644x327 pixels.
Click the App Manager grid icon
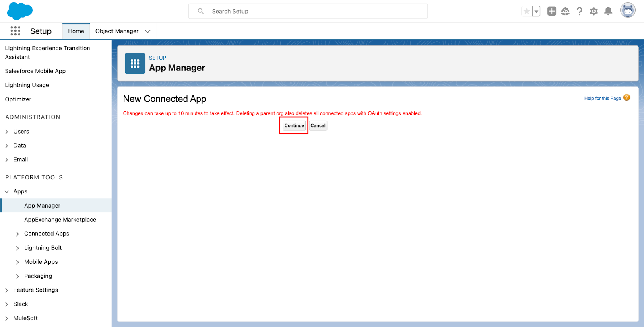coord(135,63)
